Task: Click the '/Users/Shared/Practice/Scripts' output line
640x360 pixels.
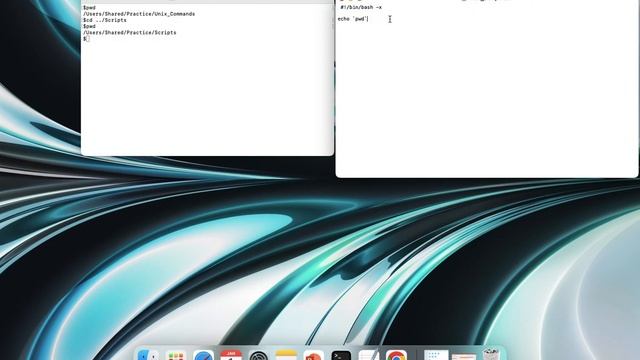Action: (129, 33)
